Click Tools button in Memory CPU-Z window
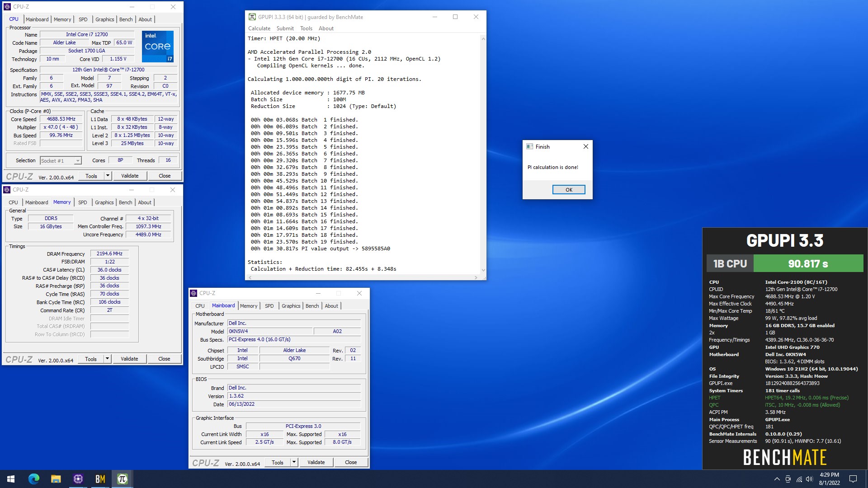Image resolution: width=868 pixels, height=488 pixels. pyautogui.click(x=91, y=359)
